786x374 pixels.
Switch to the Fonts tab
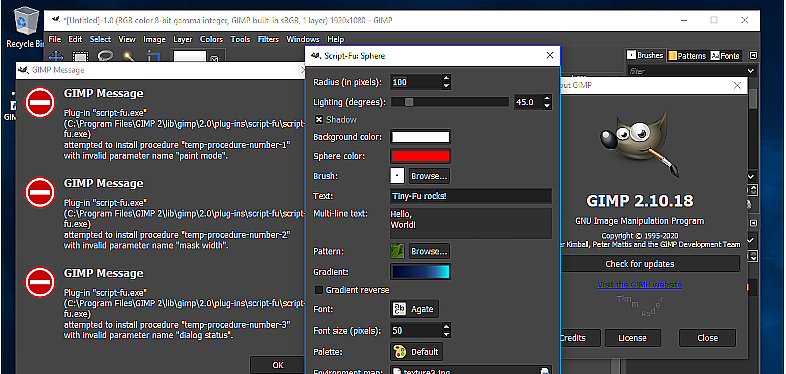(725, 56)
